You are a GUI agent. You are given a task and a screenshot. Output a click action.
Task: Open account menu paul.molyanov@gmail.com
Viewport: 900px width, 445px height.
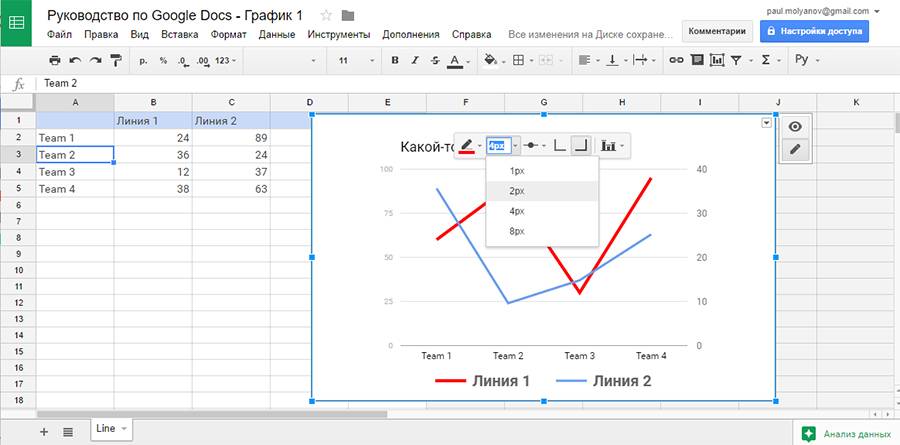(823, 10)
